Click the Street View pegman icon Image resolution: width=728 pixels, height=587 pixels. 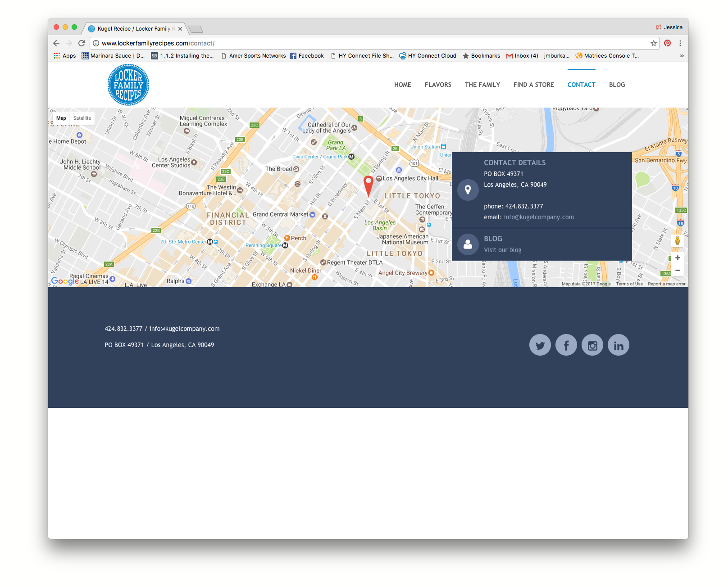pos(677,241)
